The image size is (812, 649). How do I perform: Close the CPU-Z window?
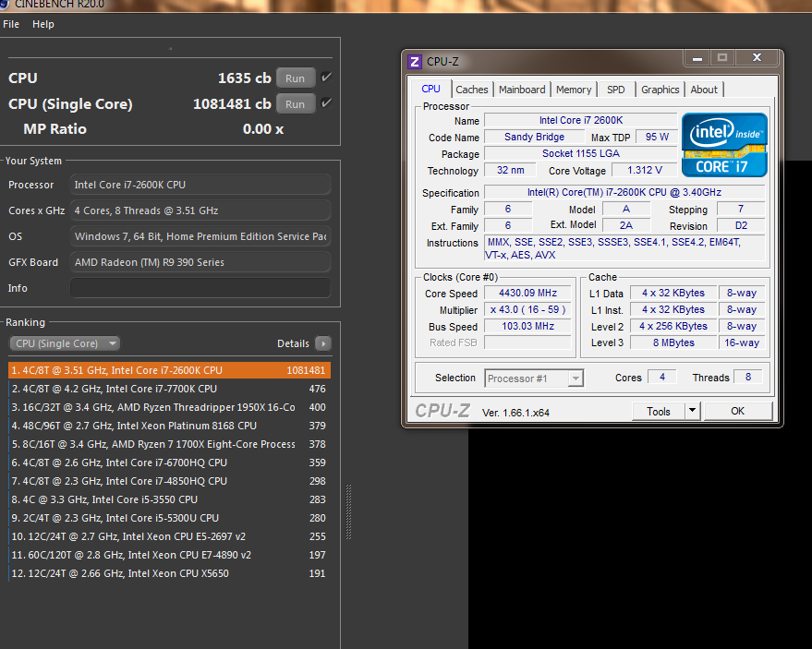click(757, 57)
